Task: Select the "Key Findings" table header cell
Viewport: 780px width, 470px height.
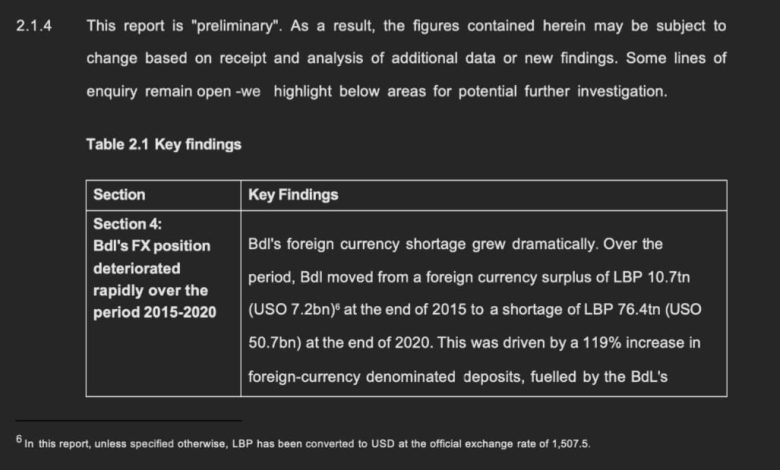Action: pos(293,195)
